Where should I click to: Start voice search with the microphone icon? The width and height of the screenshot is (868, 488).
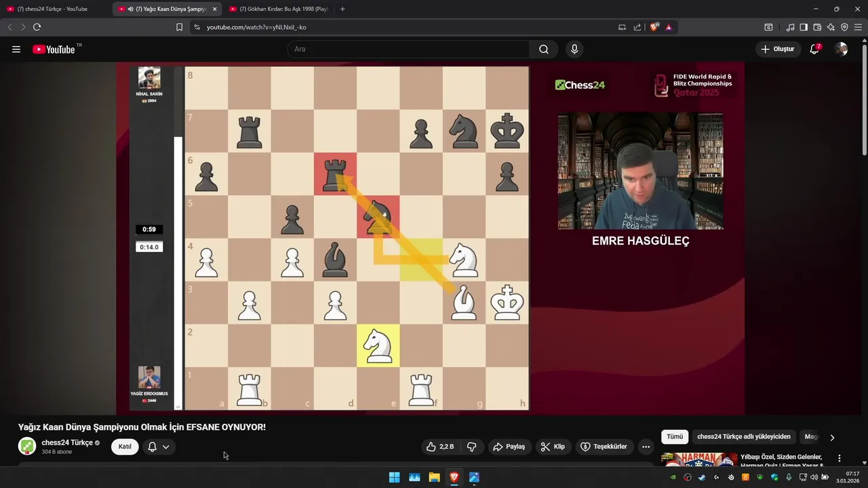[574, 49]
